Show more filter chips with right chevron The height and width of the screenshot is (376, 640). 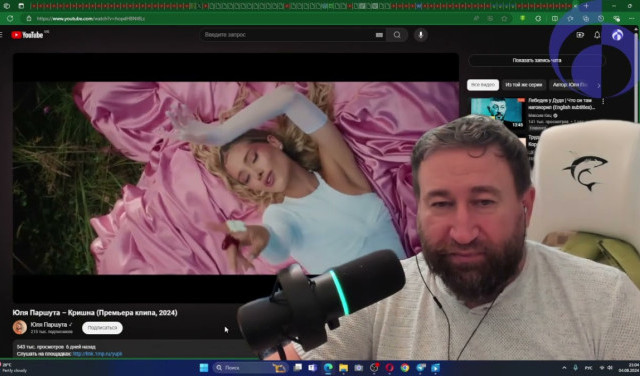tap(599, 85)
